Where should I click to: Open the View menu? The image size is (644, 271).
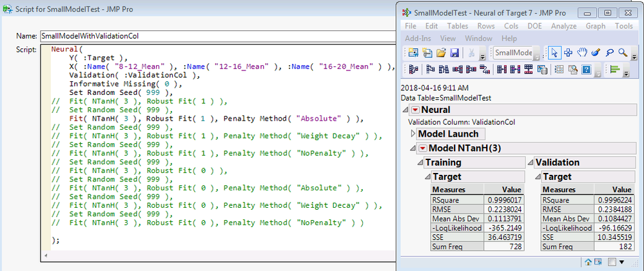[447, 38]
